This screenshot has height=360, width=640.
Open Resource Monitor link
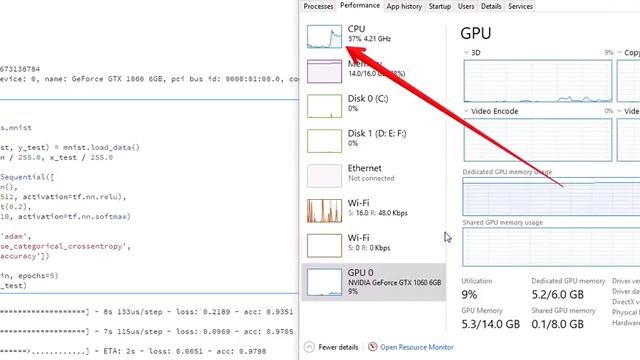point(417,347)
